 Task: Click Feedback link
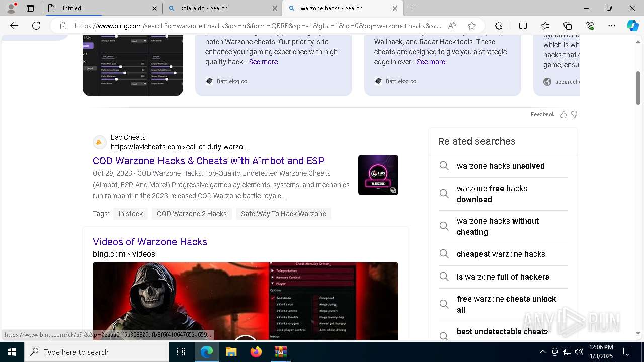(x=542, y=114)
